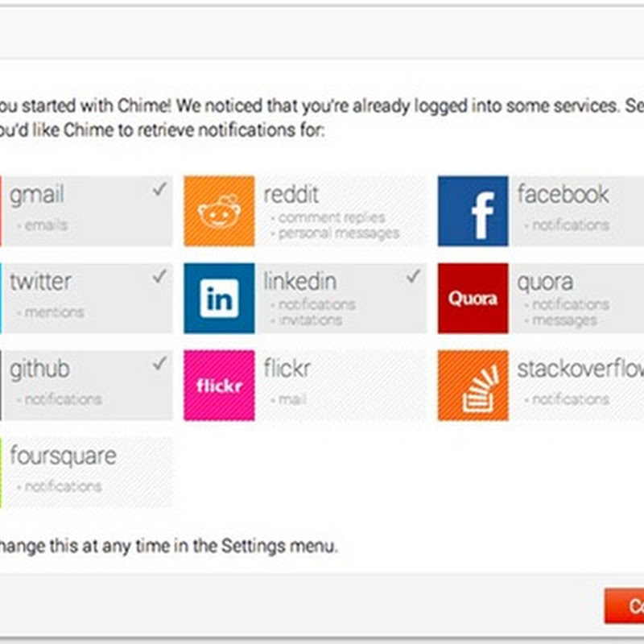
Task: Click the 'Settings menu' text line
Action: [x=168, y=547]
